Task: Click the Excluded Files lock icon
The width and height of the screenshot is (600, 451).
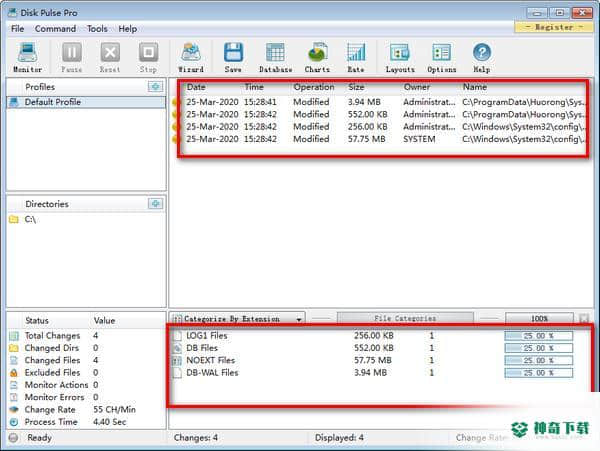Action: (x=14, y=373)
